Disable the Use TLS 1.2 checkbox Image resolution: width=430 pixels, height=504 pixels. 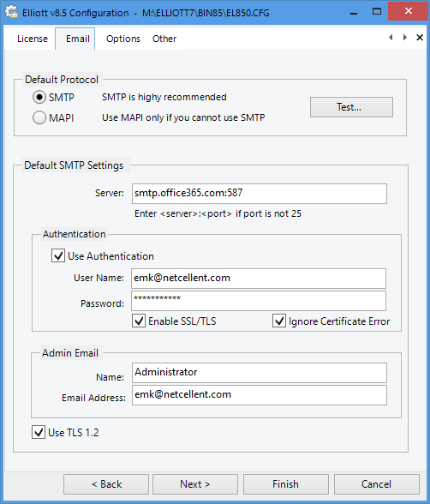pos(39,432)
